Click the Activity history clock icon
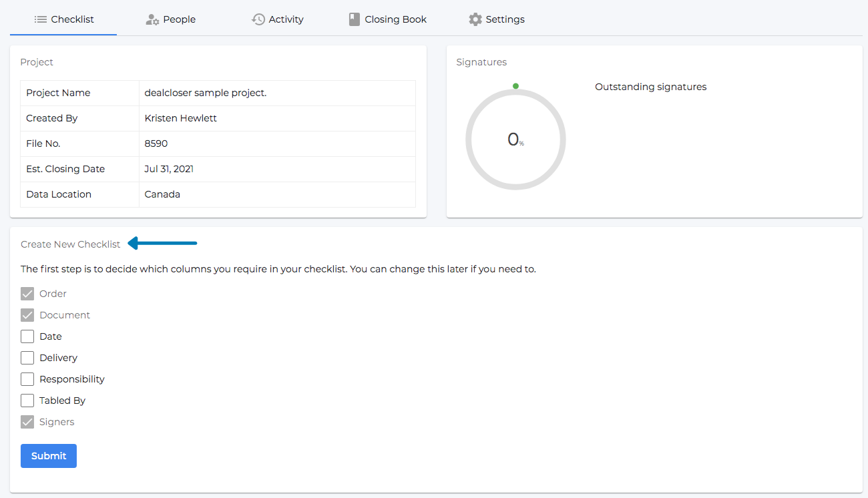 (x=258, y=19)
